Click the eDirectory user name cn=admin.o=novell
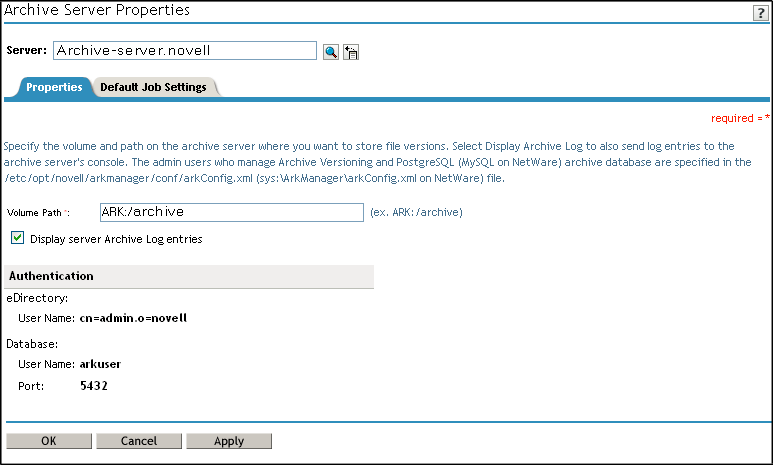Viewport: 773px width, 465px height. [133, 318]
